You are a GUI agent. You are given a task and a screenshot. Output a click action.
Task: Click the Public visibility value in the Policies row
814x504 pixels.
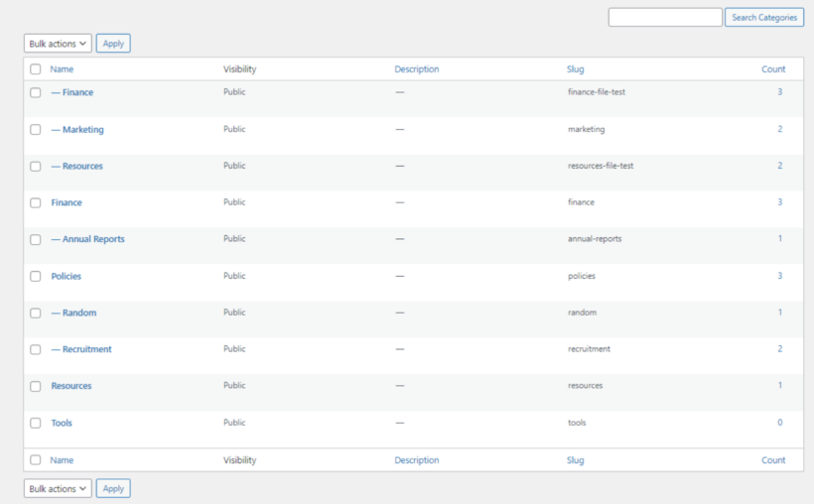[x=234, y=276]
